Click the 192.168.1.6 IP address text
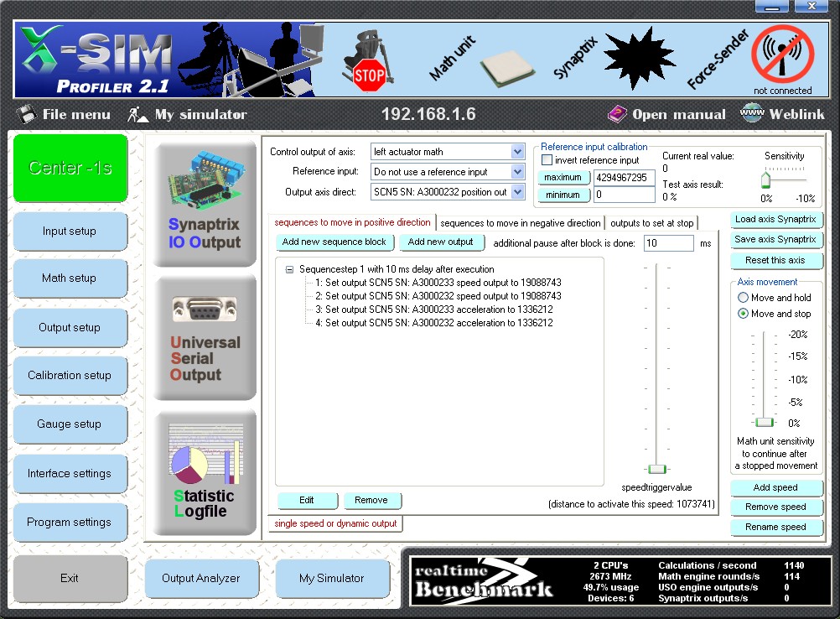 pyautogui.click(x=428, y=114)
